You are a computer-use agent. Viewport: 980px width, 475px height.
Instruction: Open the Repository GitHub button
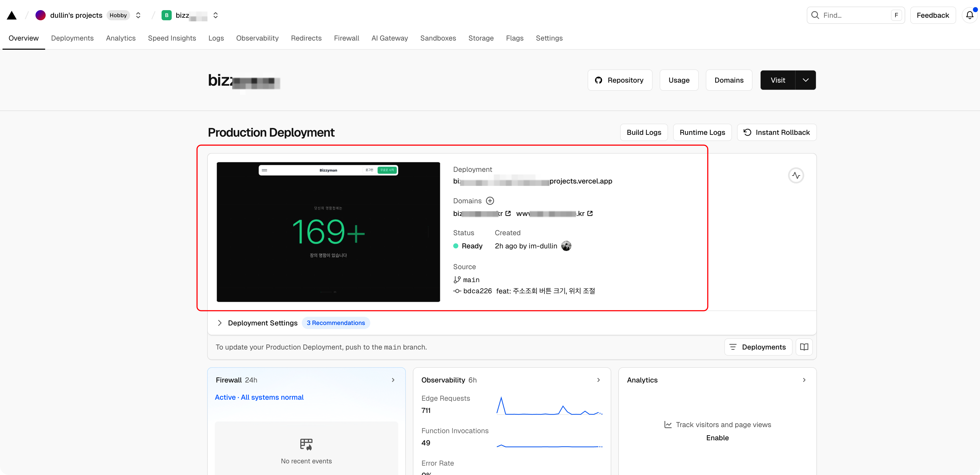pyautogui.click(x=620, y=80)
